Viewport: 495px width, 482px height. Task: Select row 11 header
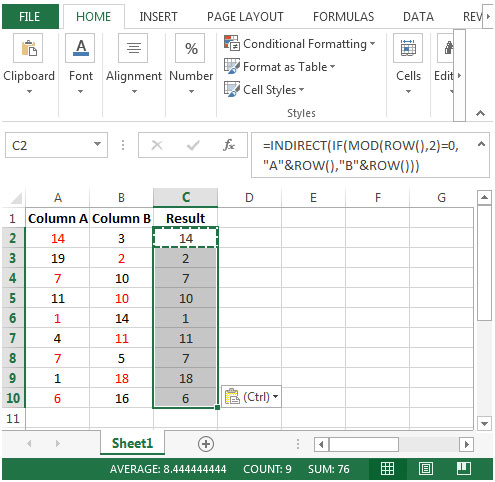[x=13, y=418]
